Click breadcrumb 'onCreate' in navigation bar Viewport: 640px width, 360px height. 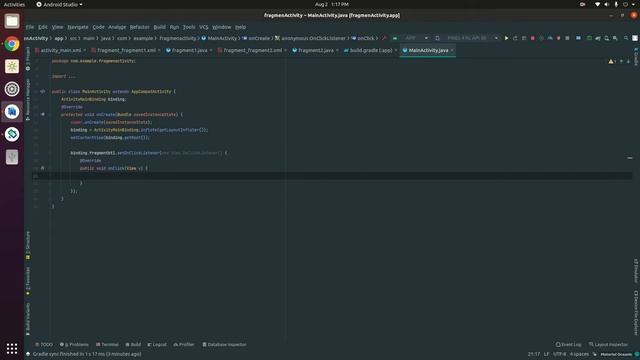pyautogui.click(x=256, y=38)
